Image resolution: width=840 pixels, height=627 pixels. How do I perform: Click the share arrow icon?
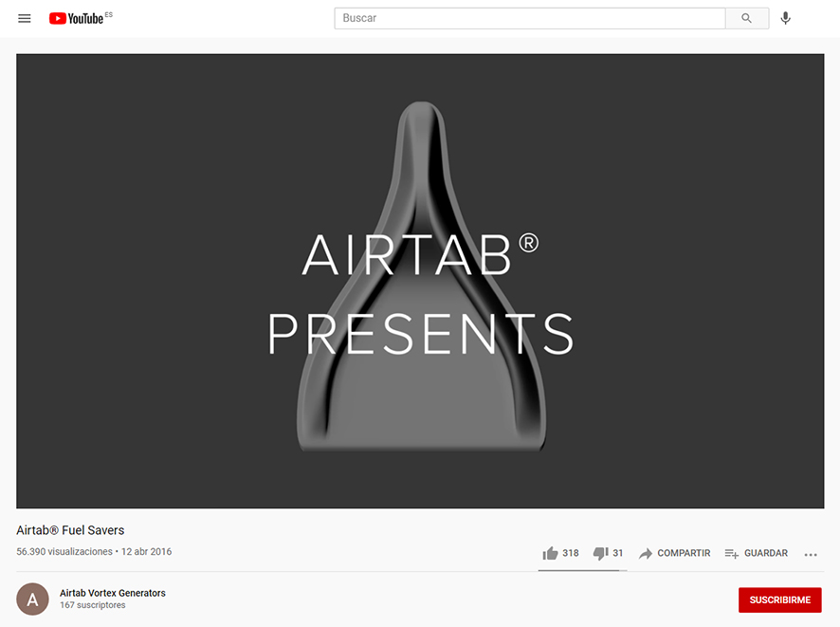(646, 553)
